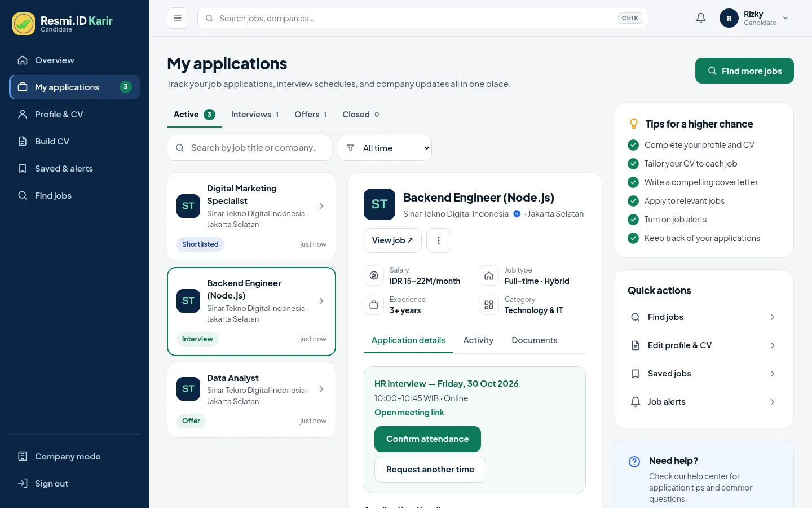
Task: Click the Salary icon
Action: [374, 275]
